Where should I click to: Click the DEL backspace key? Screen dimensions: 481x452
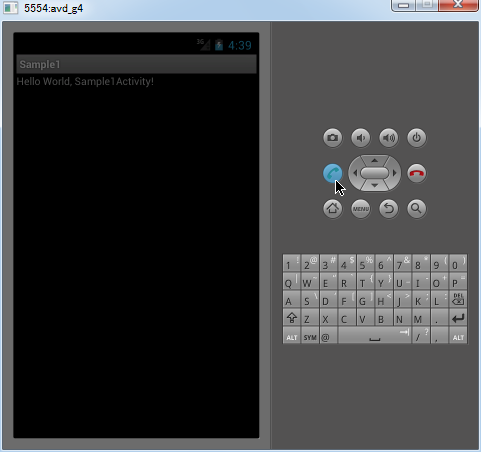click(458, 300)
